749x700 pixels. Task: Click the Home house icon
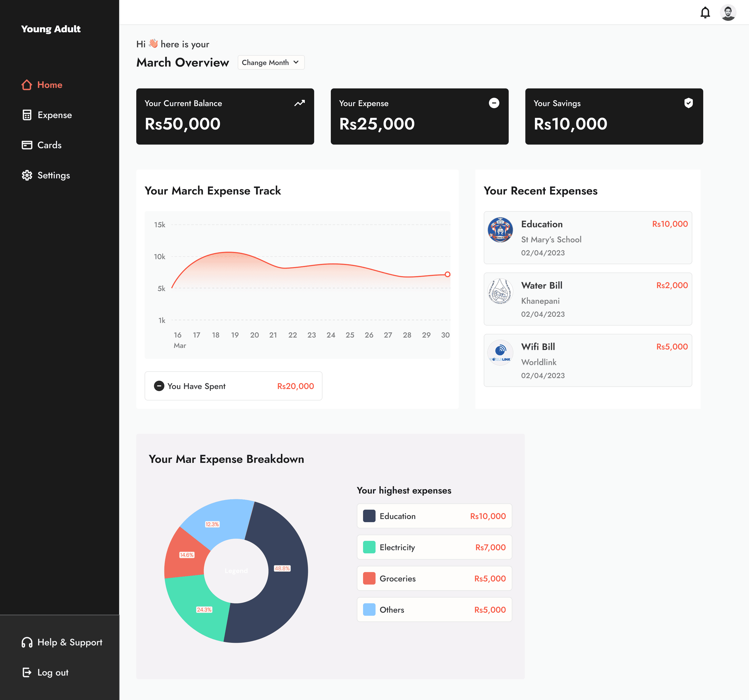(x=27, y=85)
